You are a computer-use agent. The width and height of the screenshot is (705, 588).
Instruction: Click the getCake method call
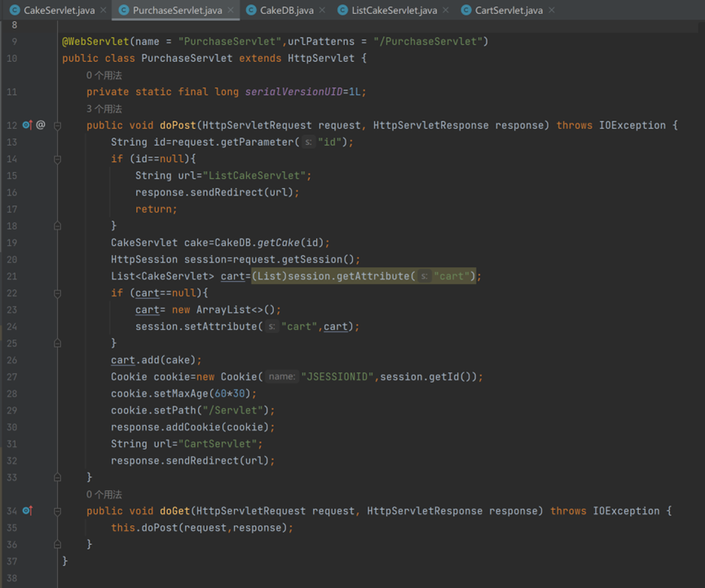coord(278,243)
